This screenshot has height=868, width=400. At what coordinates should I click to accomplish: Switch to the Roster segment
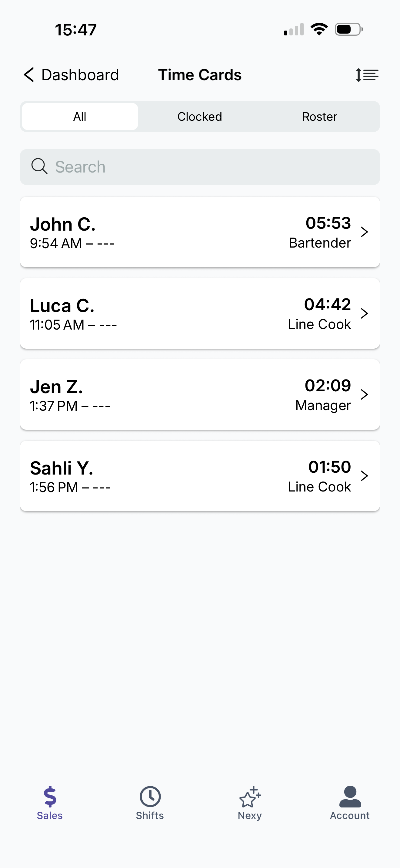point(319,117)
